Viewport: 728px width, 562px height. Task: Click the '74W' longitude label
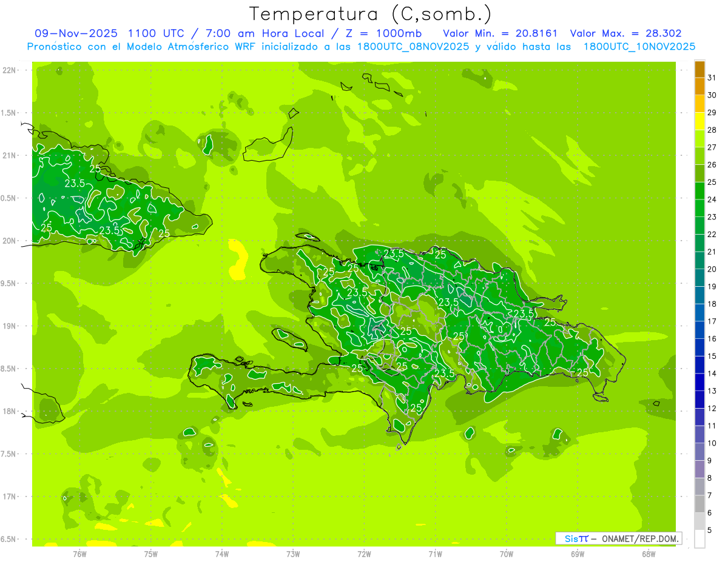222,554
